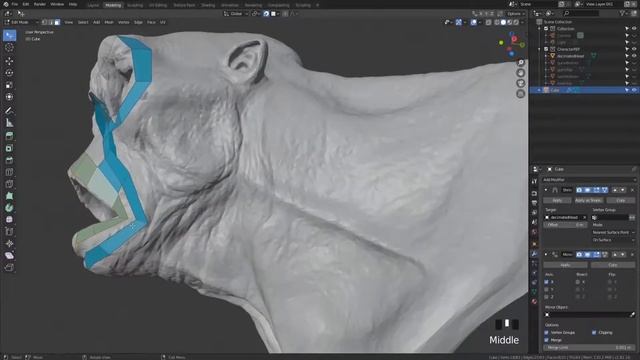Click the viewport zoom gizmo button
Viewport: 640px width, 360px height.
tap(520, 62)
